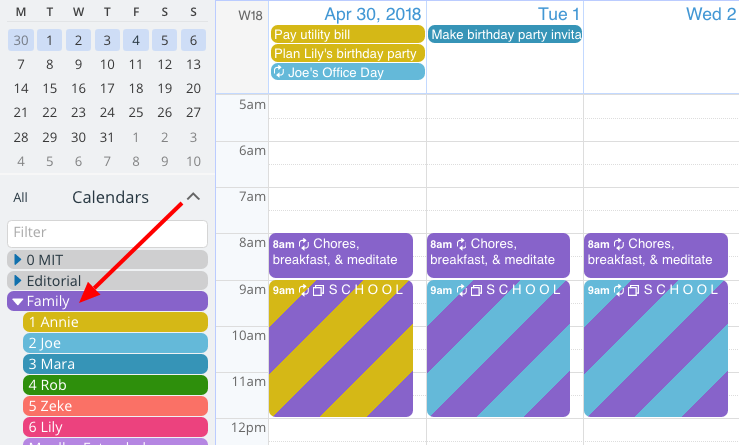
Task: Click the repeat icon on Joe's Office Day
Action: (280, 72)
